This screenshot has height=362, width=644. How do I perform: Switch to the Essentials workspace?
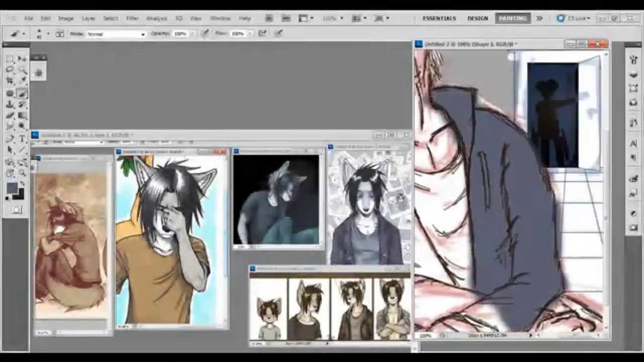pos(439,18)
